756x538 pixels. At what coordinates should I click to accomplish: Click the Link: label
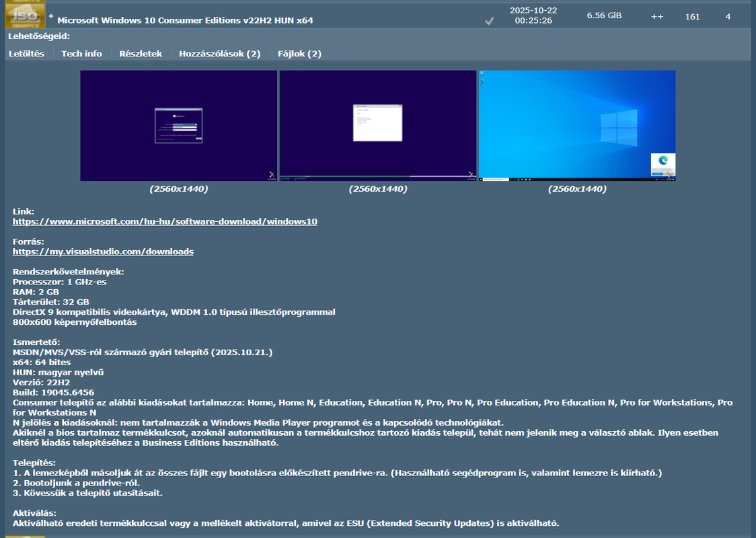(24, 211)
